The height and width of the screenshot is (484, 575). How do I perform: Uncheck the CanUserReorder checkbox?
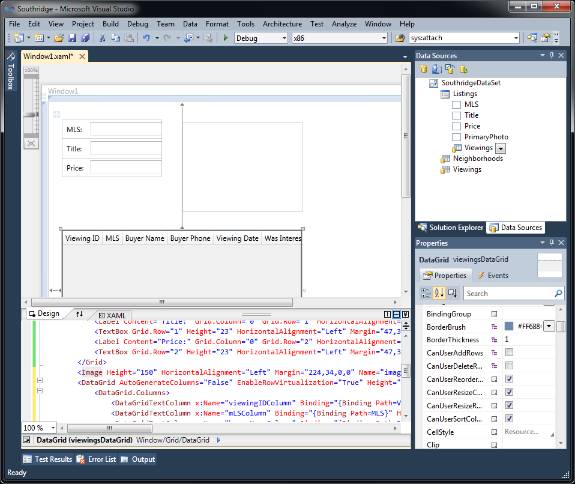tap(509, 379)
